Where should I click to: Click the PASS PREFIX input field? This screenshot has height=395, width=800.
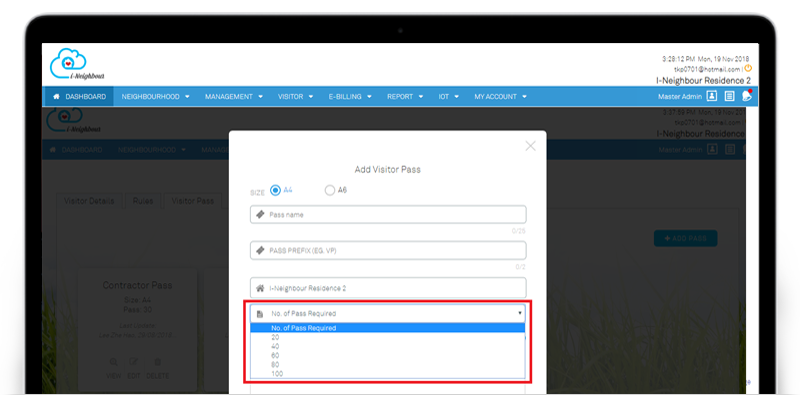point(388,251)
